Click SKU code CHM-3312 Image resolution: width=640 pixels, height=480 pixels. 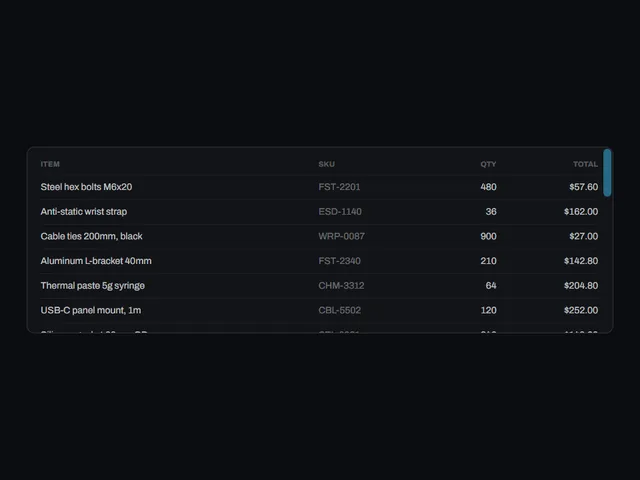(x=341, y=286)
